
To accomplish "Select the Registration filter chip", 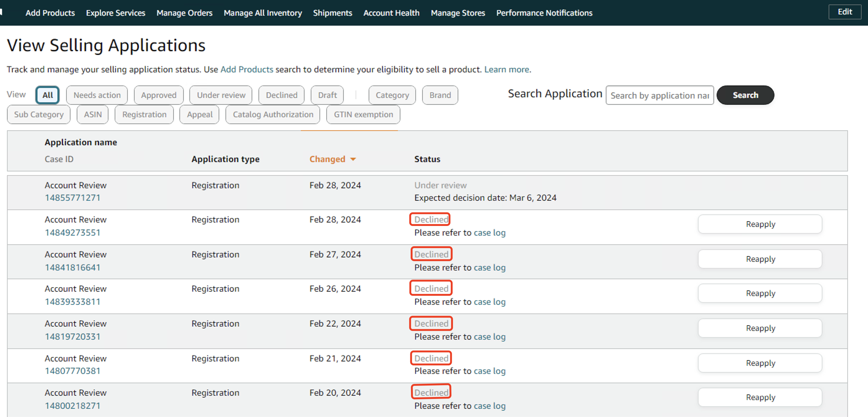I will tap(144, 115).
